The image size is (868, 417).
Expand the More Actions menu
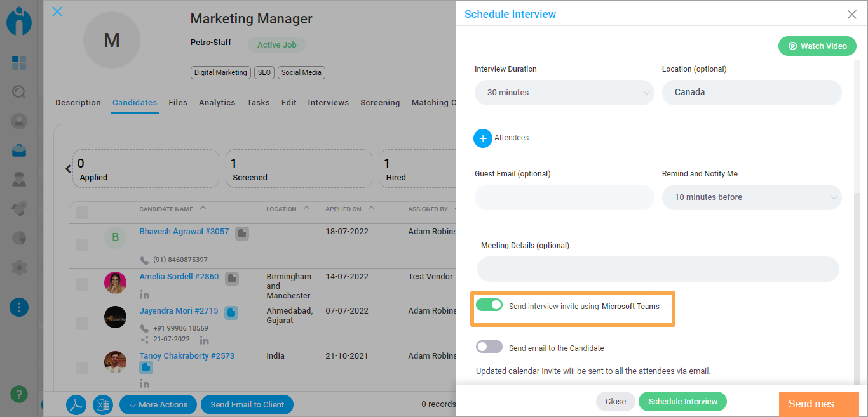[x=158, y=404]
